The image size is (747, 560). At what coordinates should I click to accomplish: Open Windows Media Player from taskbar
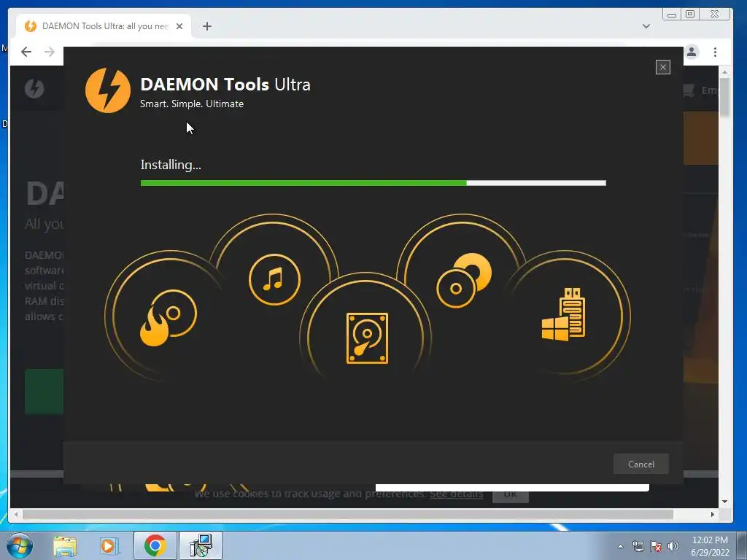109,545
